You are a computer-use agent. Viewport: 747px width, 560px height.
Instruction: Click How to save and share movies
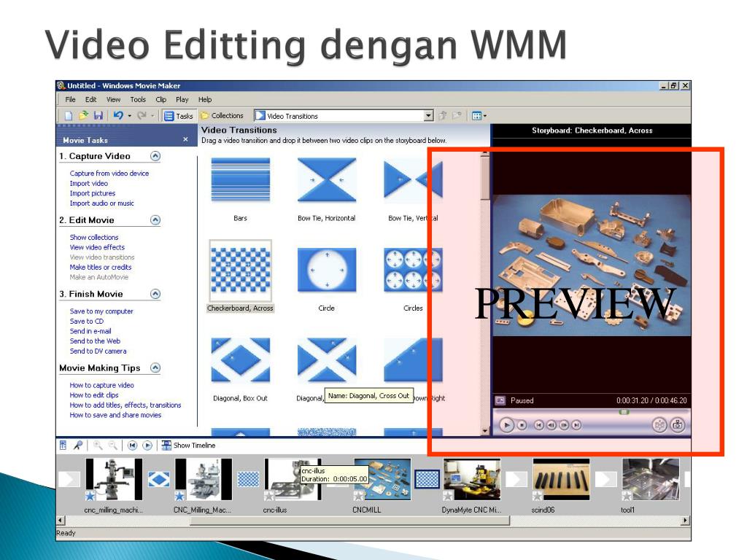tap(115, 415)
